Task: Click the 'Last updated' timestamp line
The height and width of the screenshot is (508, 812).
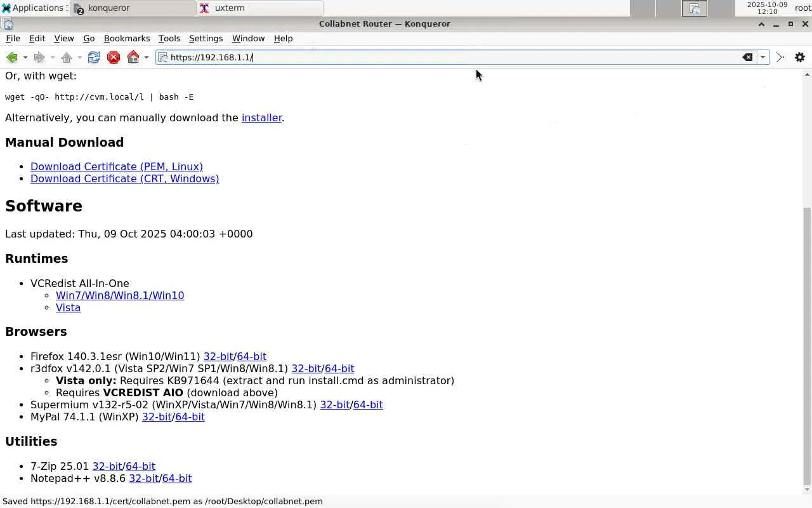Action: point(129,234)
